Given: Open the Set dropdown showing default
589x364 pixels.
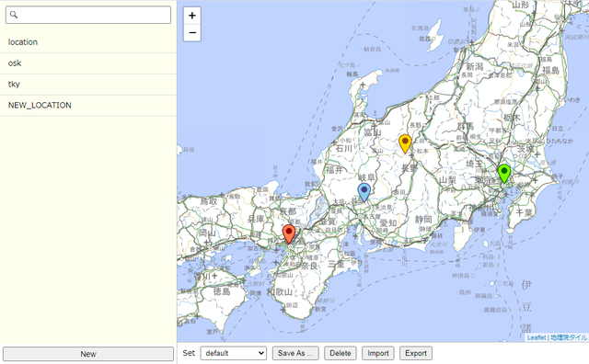Looking at the screenshot, I should (x=233, y=353).
